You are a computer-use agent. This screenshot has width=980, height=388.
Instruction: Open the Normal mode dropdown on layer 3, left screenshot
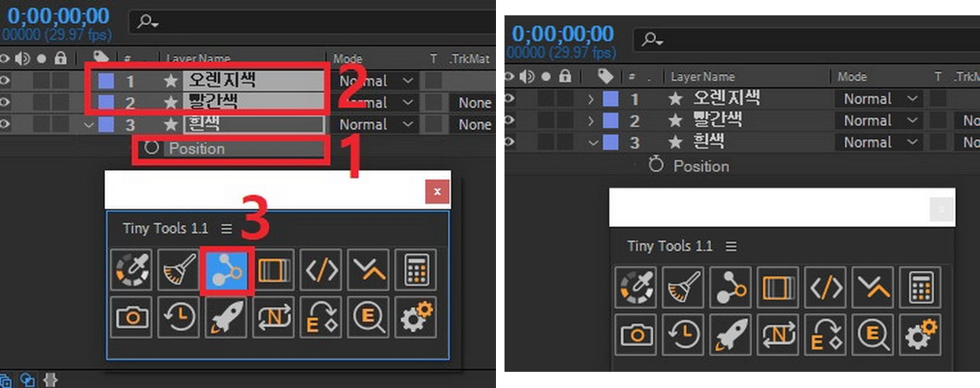pos(376,125)
